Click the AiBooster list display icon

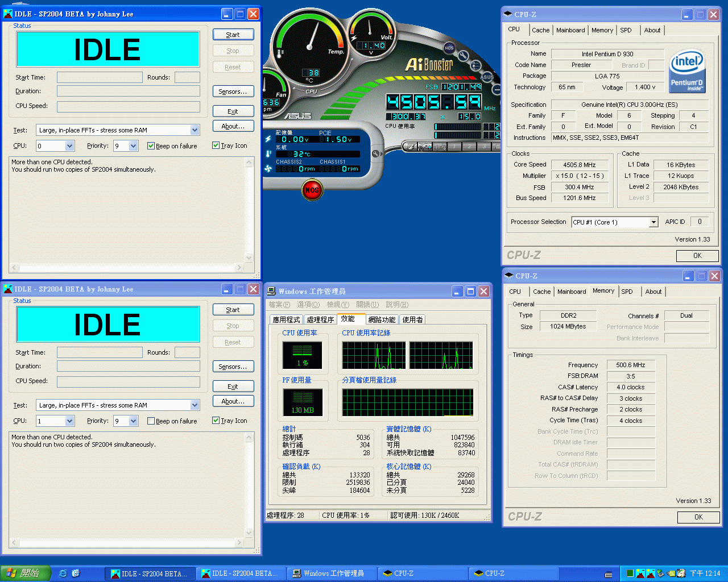point(476,65)
